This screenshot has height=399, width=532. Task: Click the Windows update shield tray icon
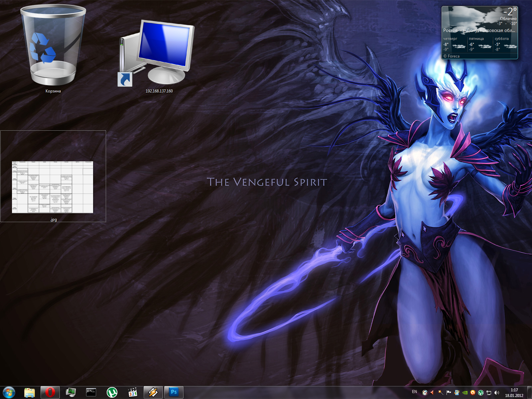click(x=457, y=393)
